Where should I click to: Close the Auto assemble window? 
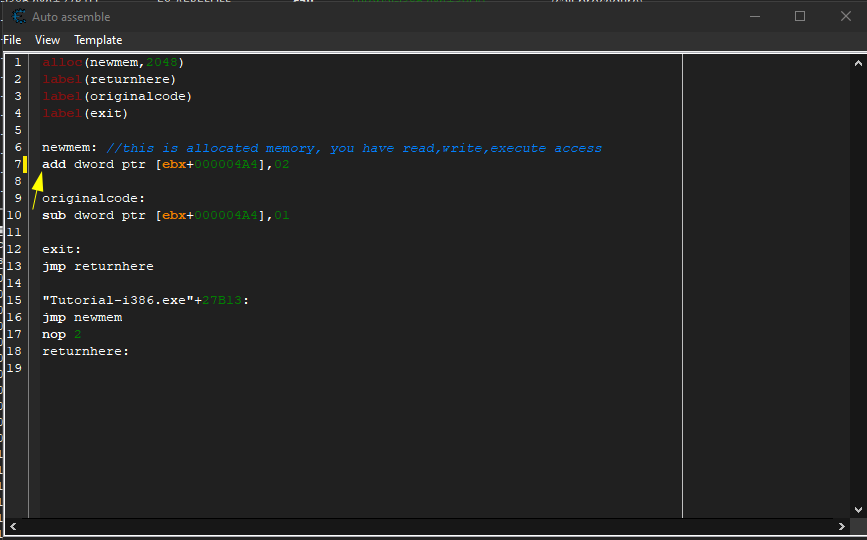point(844,17)
